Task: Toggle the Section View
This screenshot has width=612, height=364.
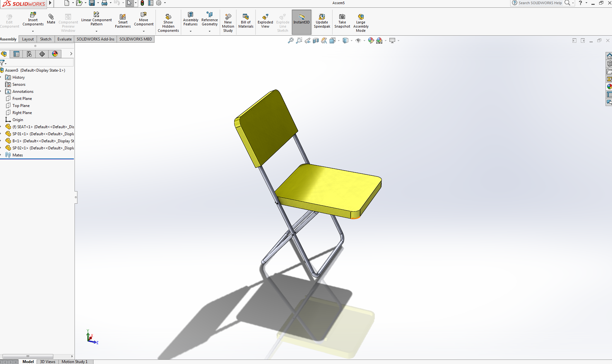Action: [x=316, y=40]
